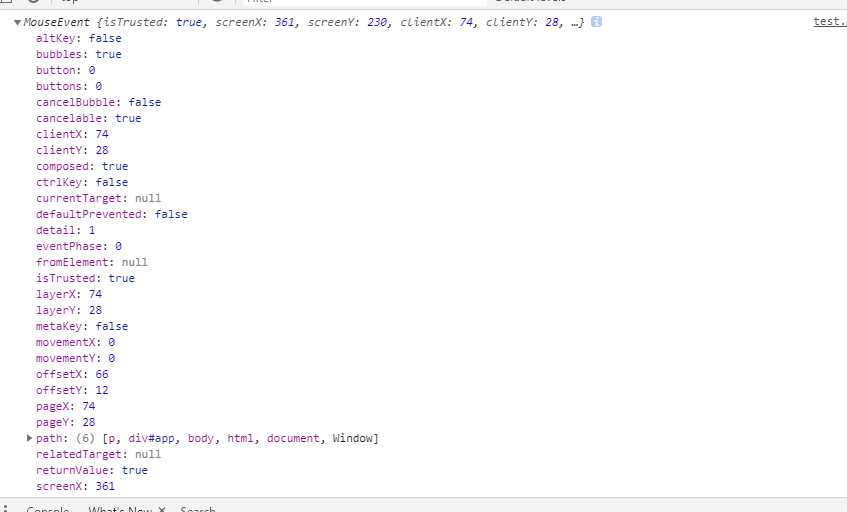Select the altKey: false property row

click(x=79, y=38)
